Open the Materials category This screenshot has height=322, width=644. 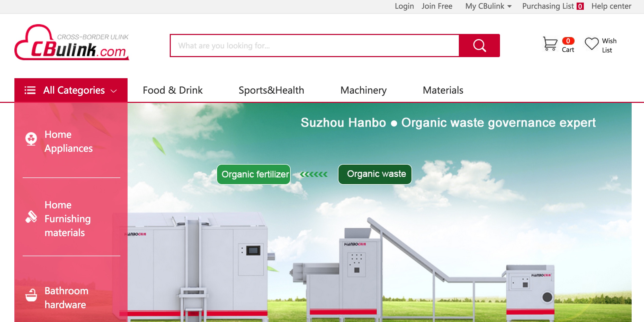[x=443, y=90]
